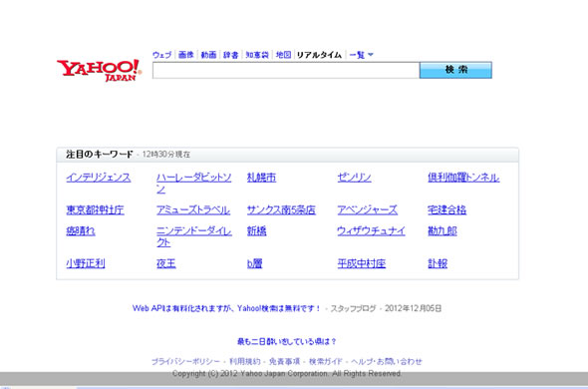The height and width of the screenshot is (389, 588).
Task: Switch to the 動画 search tab
Action: click(208, 55)
